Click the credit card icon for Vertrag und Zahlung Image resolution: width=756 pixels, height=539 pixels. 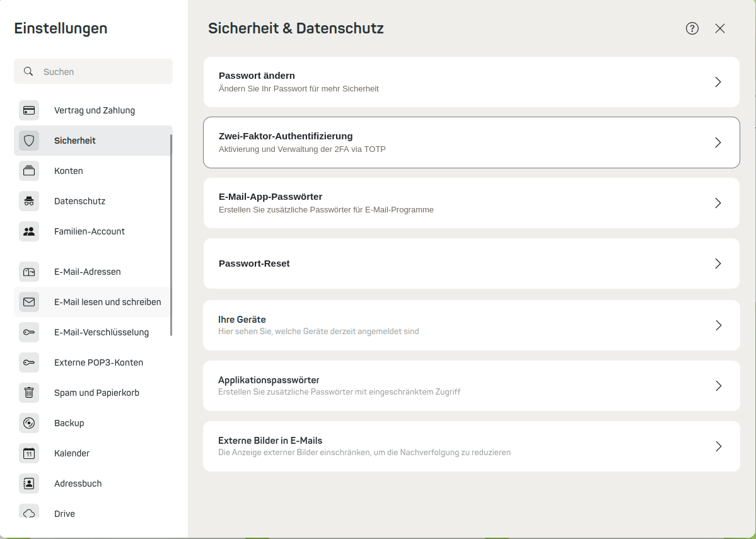click(x=29, y=110)
